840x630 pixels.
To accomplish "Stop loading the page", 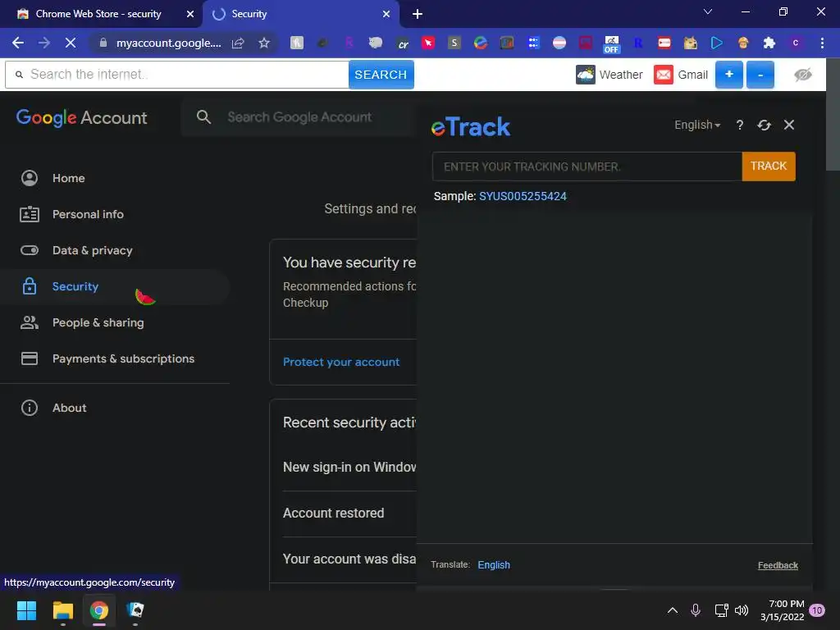I will tap(71, 43).
